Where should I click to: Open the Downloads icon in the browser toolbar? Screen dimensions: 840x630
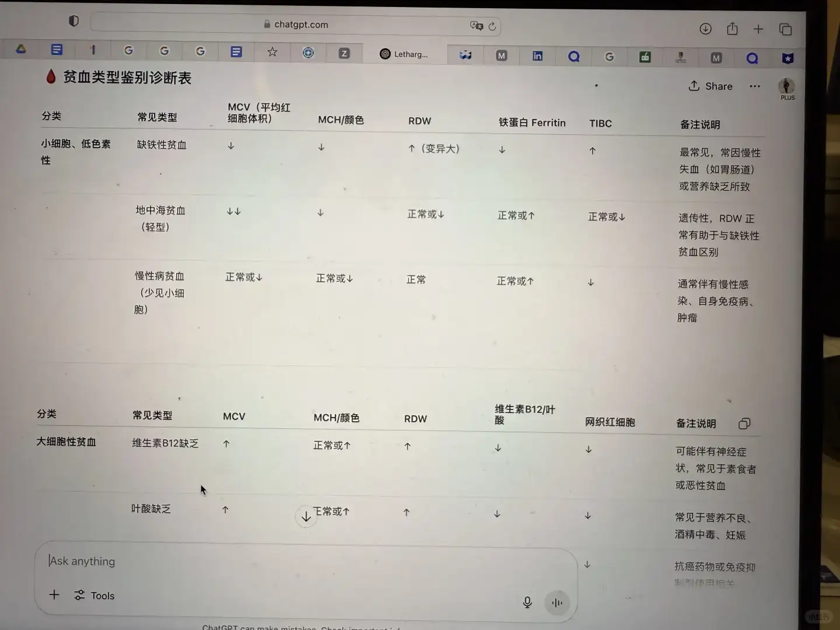coord(705,29)
